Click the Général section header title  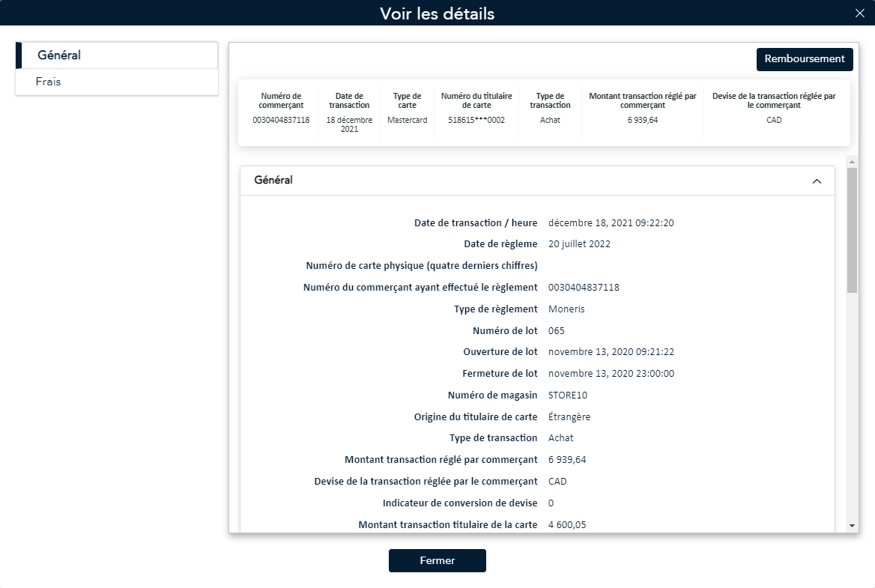[273, 181]
